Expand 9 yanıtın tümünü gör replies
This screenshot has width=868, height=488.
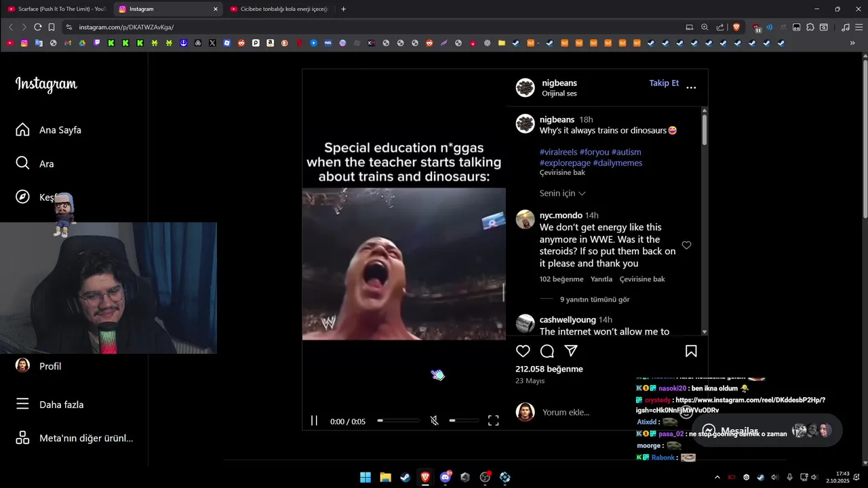595,300
